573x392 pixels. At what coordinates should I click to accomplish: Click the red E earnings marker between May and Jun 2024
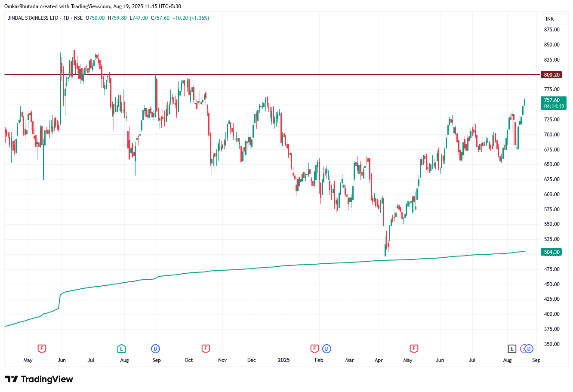(42, 349)
